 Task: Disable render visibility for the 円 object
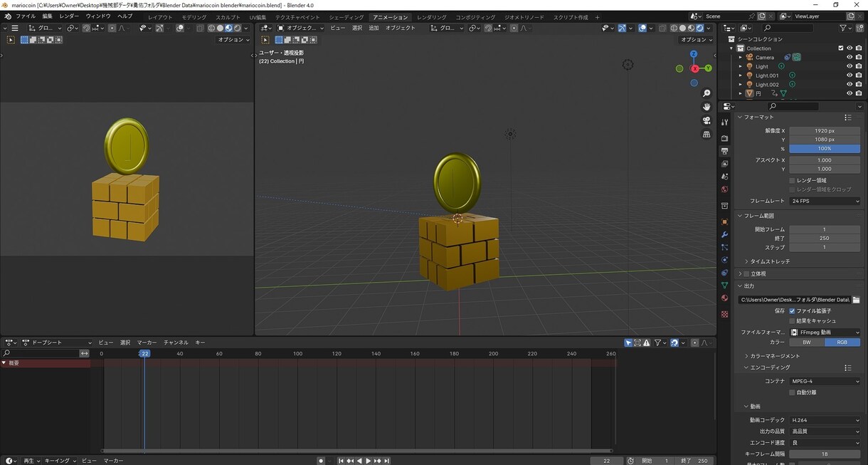(859, 93)
